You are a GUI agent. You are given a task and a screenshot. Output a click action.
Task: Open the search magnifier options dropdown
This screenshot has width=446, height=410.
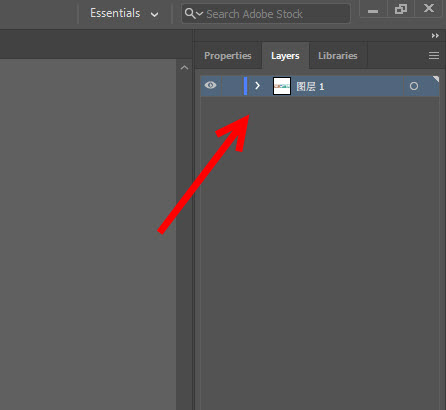pyautogui.click(x=194, y=14)
